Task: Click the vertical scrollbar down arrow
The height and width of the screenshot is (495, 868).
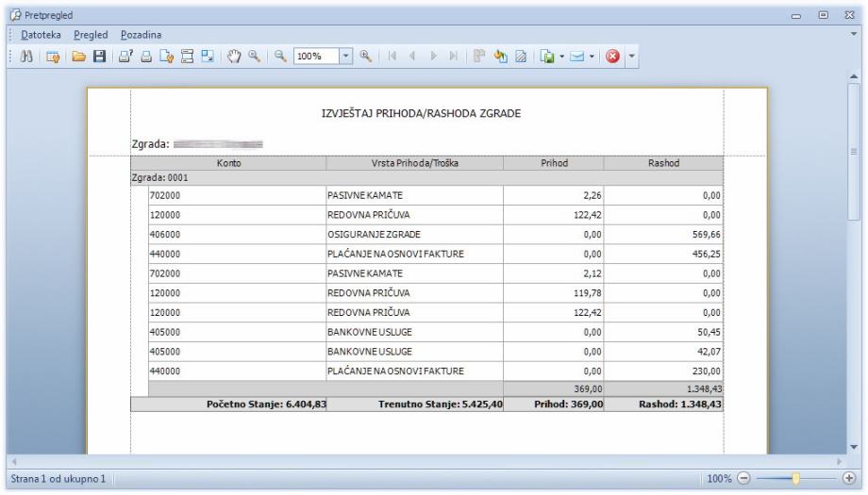Action: (x=856, y=447)
